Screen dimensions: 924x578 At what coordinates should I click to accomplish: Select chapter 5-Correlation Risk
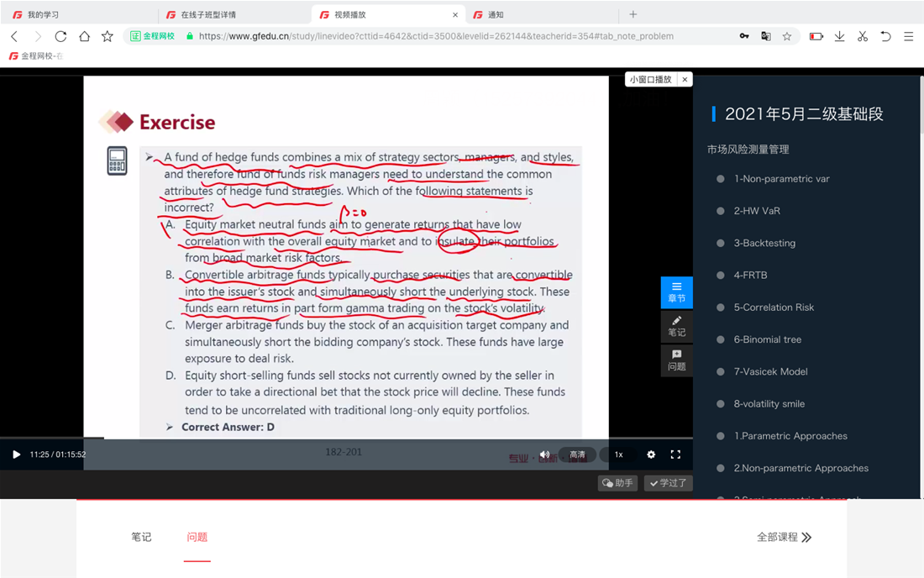(774, 307)
